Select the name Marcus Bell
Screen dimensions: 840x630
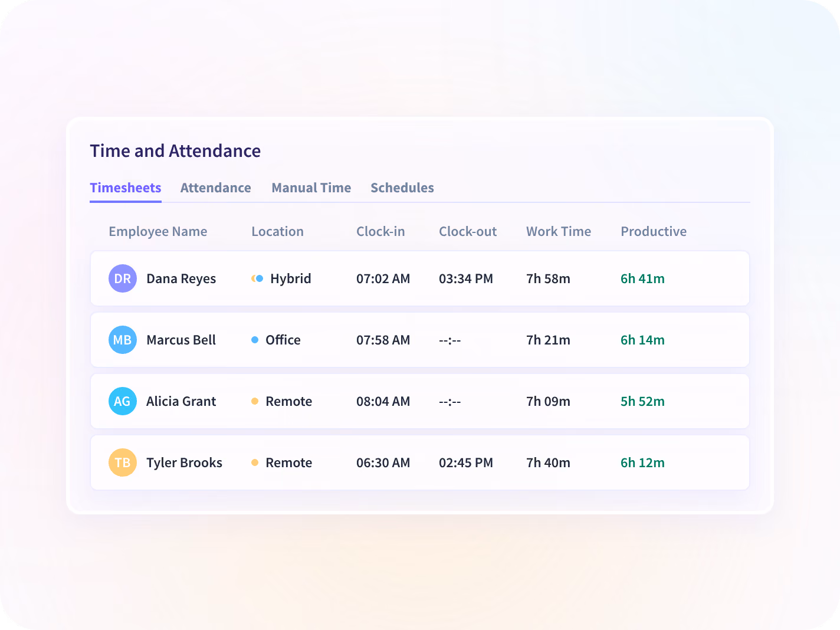181,340
